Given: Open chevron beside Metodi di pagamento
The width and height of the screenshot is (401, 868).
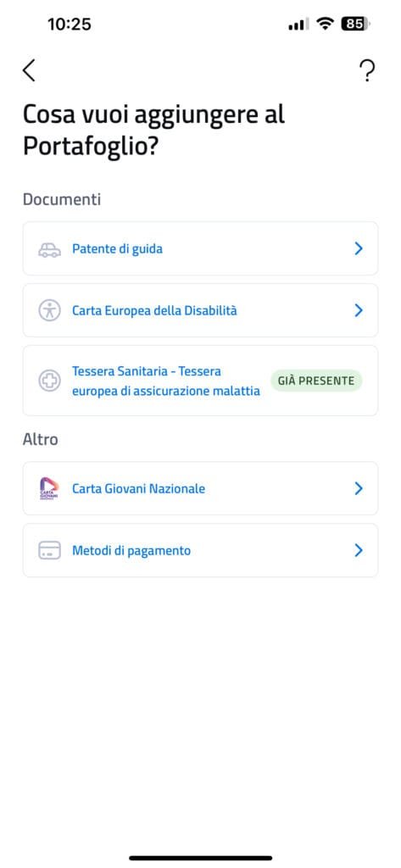Looking at the screenshot, I should click(359, 551).
